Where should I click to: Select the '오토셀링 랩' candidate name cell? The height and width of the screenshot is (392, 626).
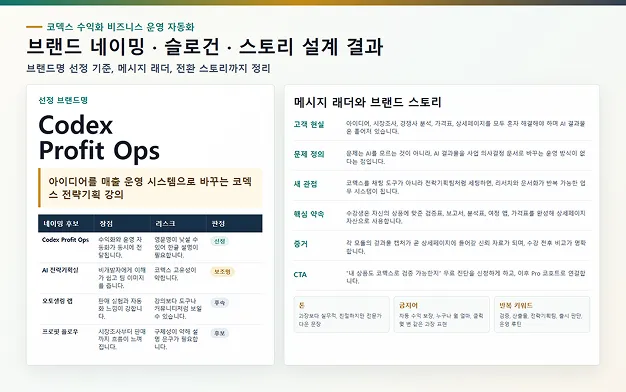tap(57, 301)
